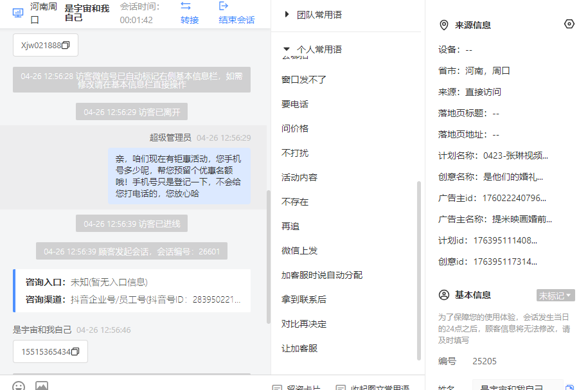Choose the quick phrase 再追
This screenshot has width=588, height=390.
[x=290, y=227]
